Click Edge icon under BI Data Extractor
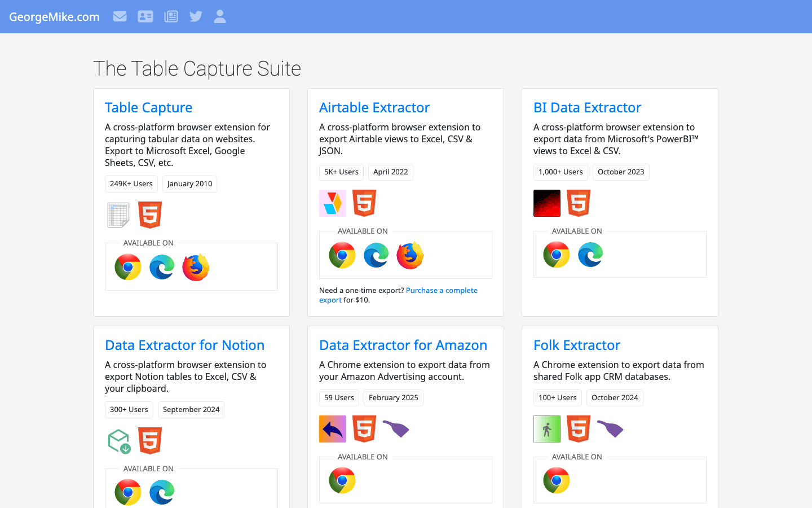This screenshot has height=508, width=812. (x=590, y=255)
